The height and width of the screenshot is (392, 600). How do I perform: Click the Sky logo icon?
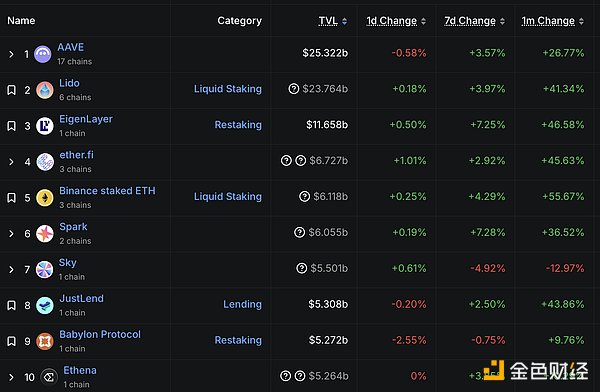[44, 270]
